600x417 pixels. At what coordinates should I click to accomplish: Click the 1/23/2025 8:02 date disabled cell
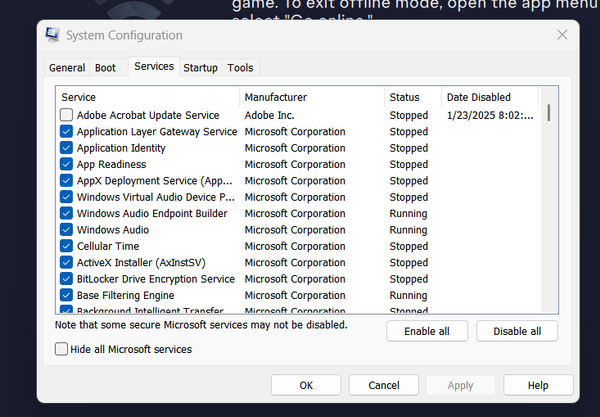click(x=490, y=115)
